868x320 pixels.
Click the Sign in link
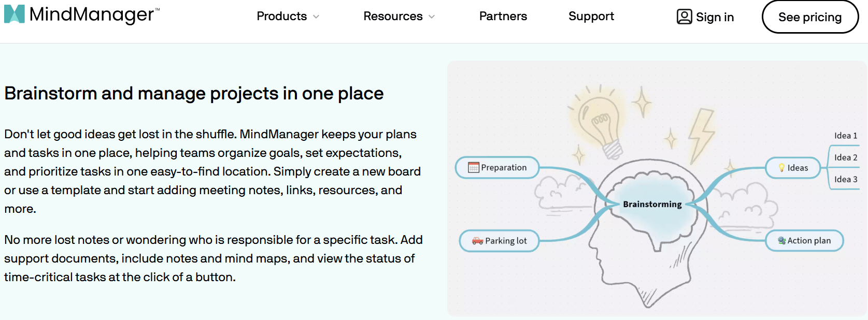tap(715, 17)
